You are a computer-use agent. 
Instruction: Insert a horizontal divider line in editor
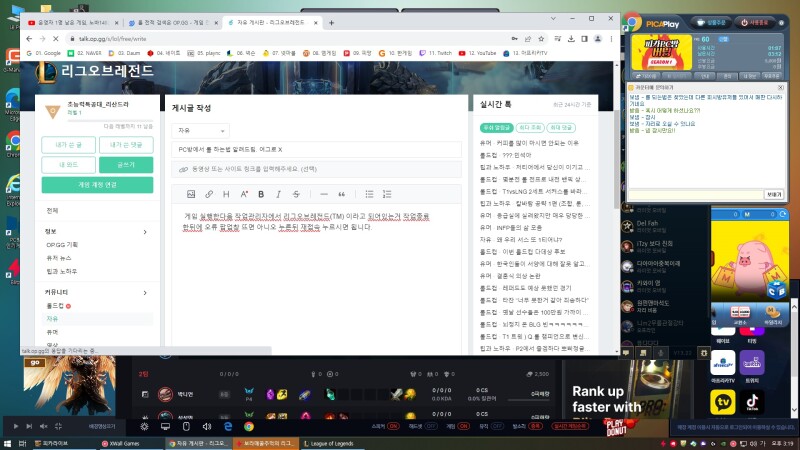pyautogui.click(x=323, y=194)
